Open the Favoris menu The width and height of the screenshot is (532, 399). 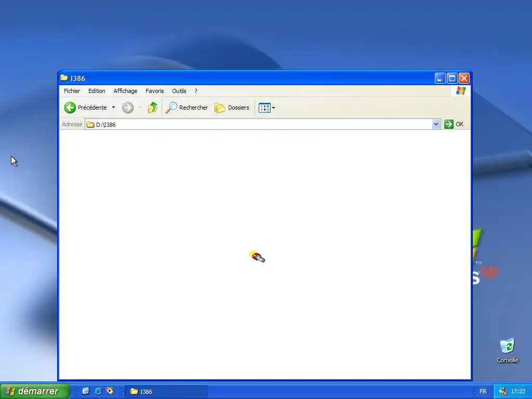click(x=155, y=91)
